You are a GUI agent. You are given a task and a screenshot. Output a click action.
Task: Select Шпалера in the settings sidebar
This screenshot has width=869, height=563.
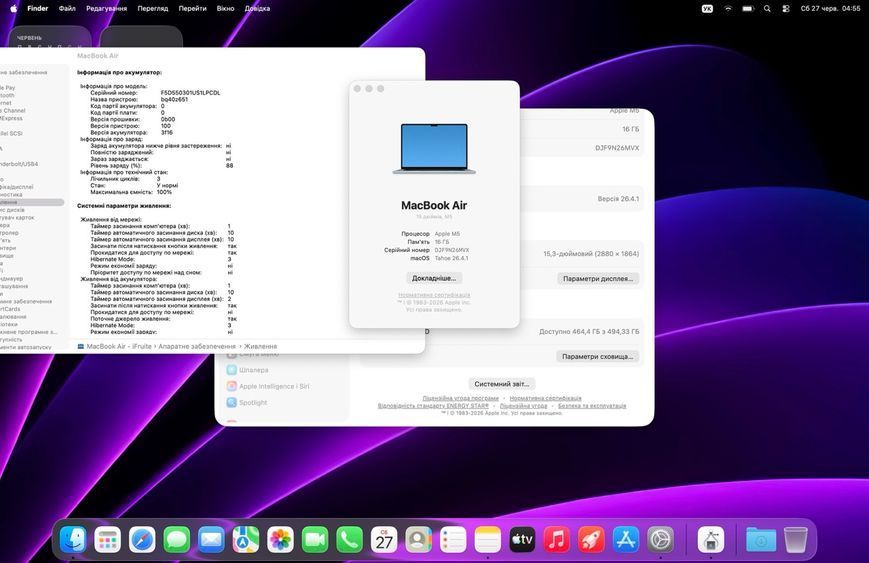(253, 370)
